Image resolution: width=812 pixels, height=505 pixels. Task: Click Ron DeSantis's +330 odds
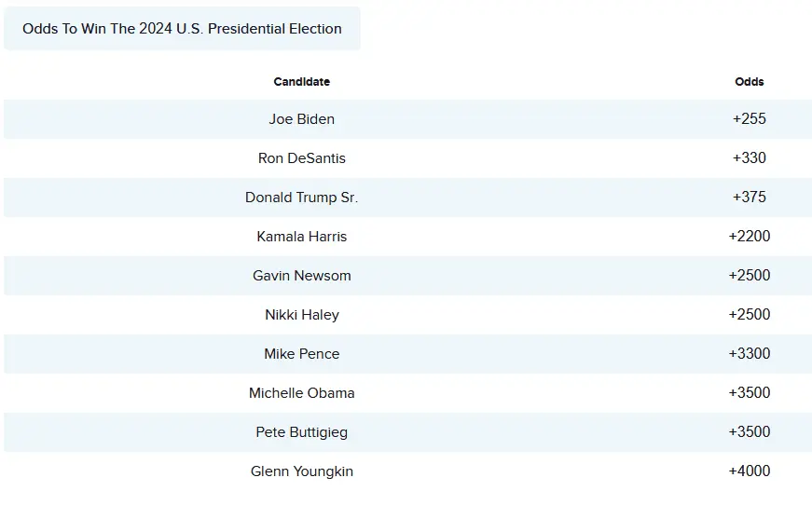tap(749, 158)
